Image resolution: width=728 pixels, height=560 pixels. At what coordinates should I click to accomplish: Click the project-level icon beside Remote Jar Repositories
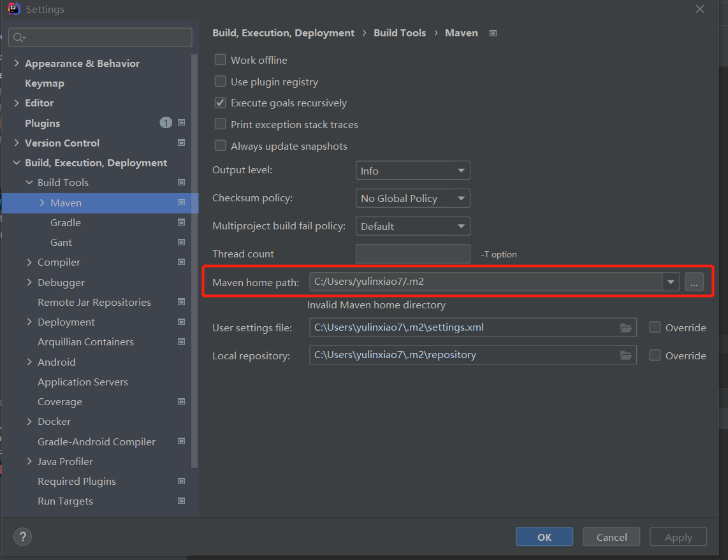(x=182, y=302)
